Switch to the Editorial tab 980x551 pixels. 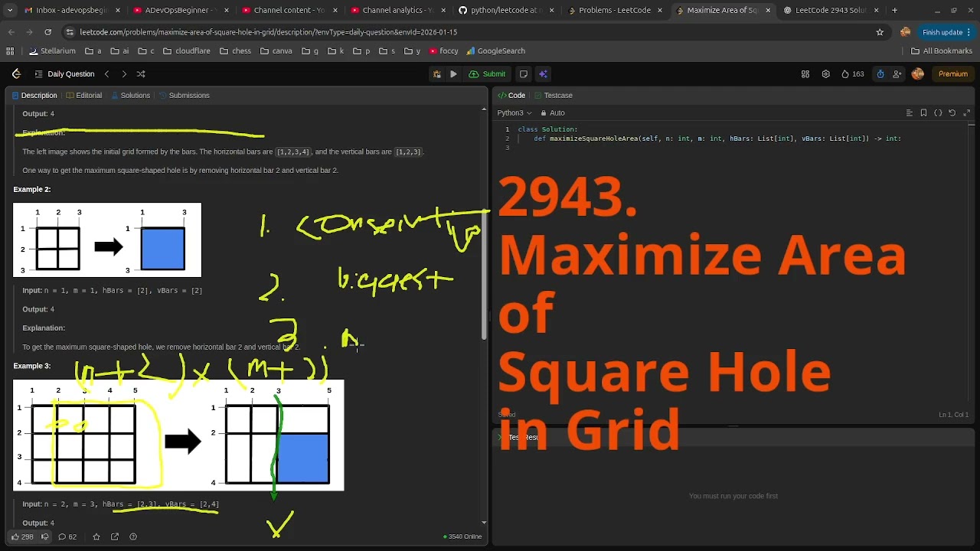coord(83,96)
